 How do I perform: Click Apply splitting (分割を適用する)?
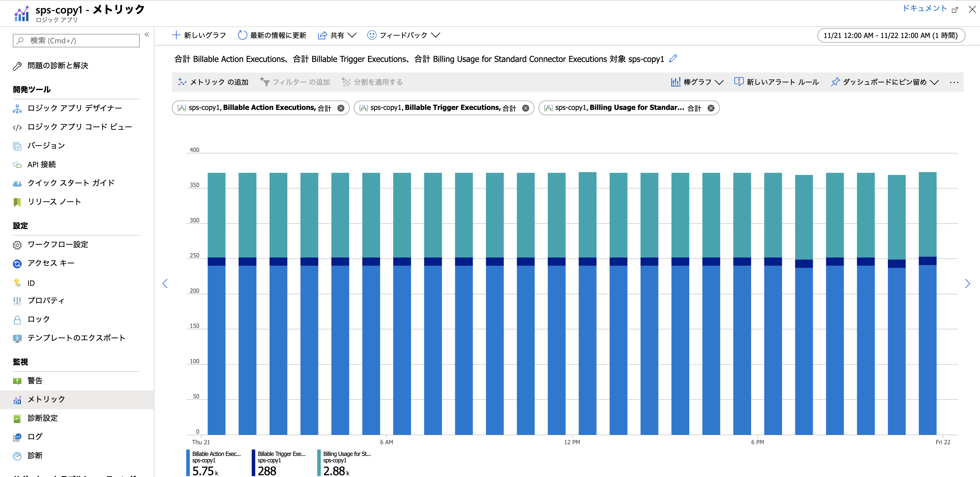pyautogui.click(x=372, y=82)
